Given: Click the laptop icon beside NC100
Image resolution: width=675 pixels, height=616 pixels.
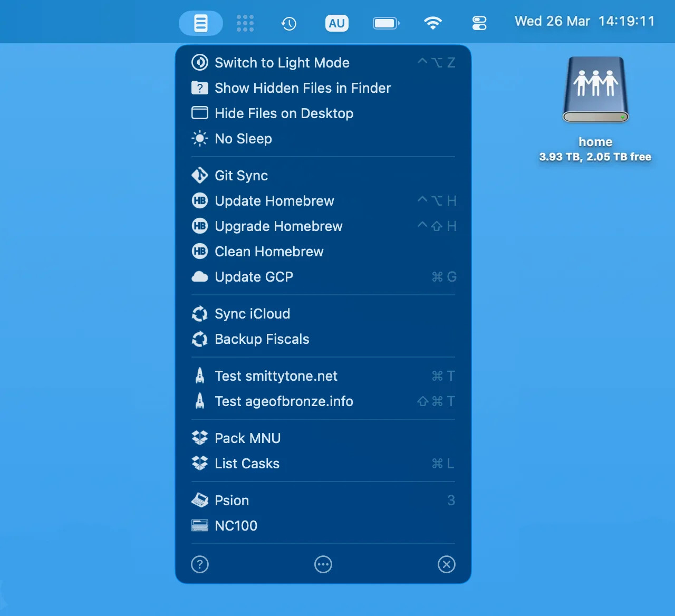Looking at the screenshot, I should (x=200, y=525).
